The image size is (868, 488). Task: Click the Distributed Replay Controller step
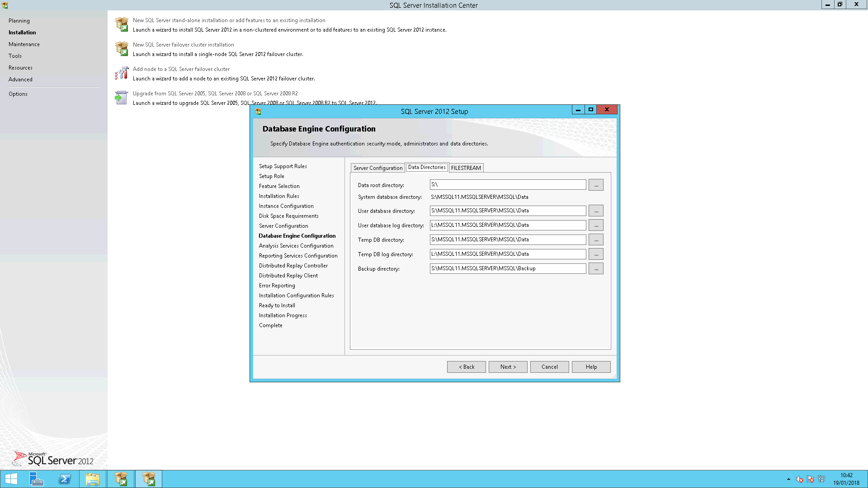[x=293, y=266]
